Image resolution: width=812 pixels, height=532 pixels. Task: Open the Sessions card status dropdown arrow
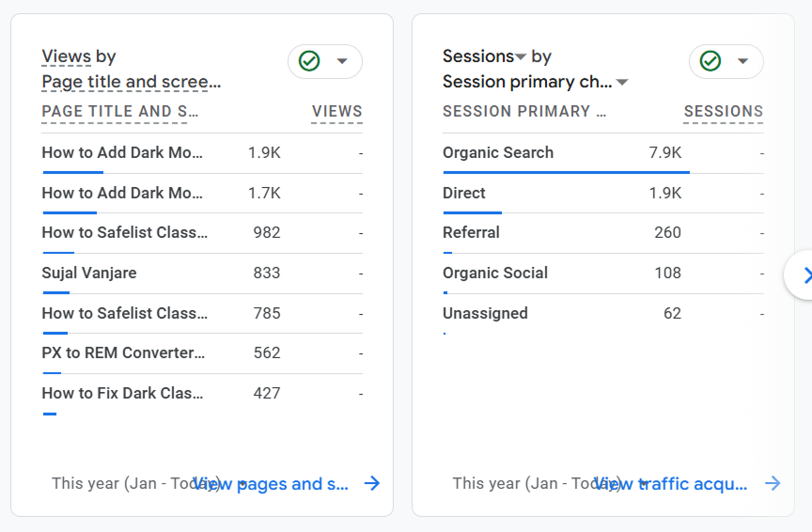tap(743, 62)
